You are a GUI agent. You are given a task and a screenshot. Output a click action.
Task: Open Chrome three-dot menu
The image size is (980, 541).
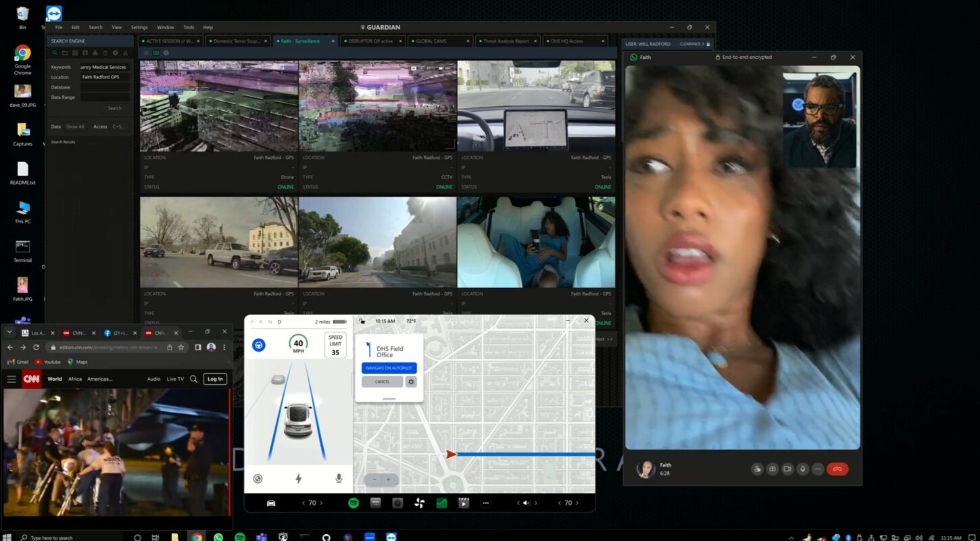[x=224, y=347]
